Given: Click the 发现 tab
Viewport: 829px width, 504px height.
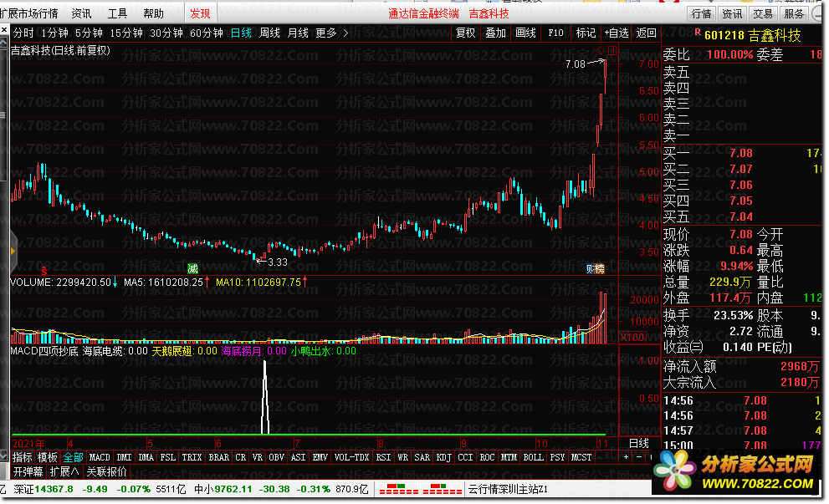Looking at the screenshot, I should (200, 13).
